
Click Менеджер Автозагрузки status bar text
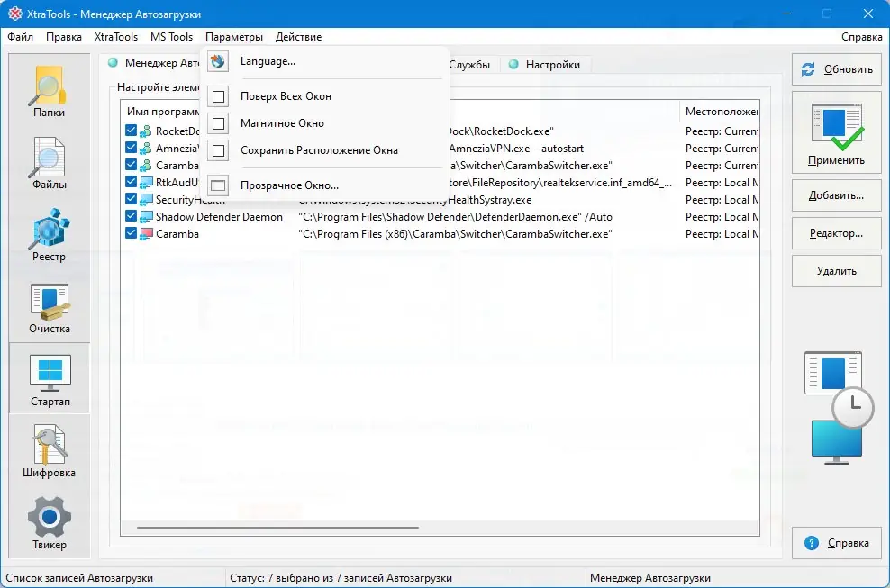point(650,578)
